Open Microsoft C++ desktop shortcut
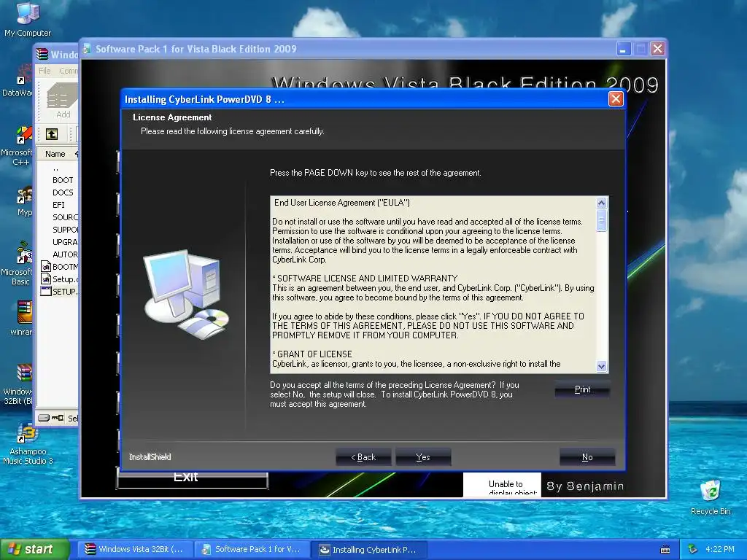Viewport: 747px width, 560px height. point(19,145)
